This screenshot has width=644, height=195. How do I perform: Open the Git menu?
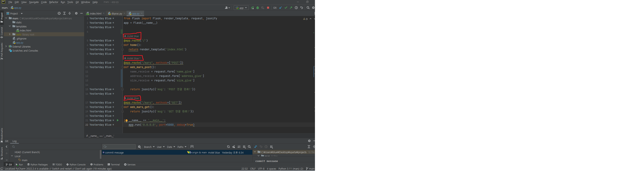click(77, 2)
